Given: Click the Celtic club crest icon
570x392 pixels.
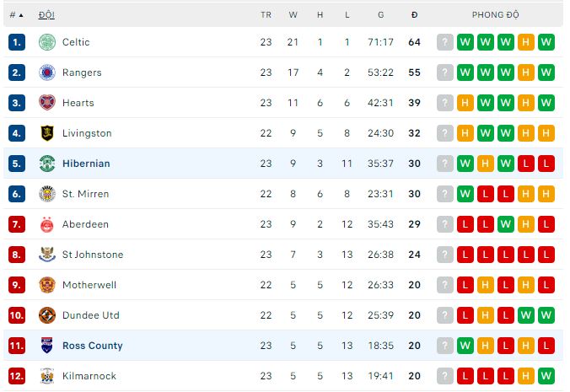Looking at the screenshot, I should pyautogui.click(x=47, y=42).
